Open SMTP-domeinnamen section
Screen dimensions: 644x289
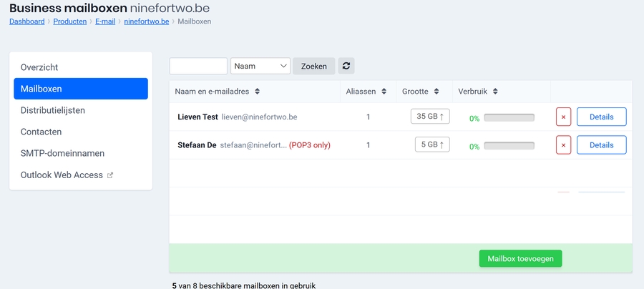pyautogui.click(x=62, y=153)
